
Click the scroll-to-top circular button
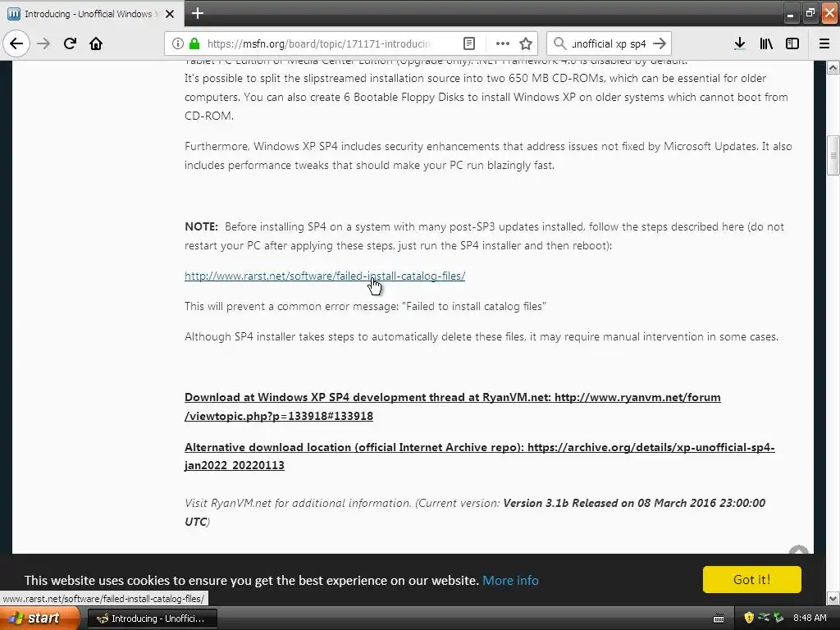798,550
